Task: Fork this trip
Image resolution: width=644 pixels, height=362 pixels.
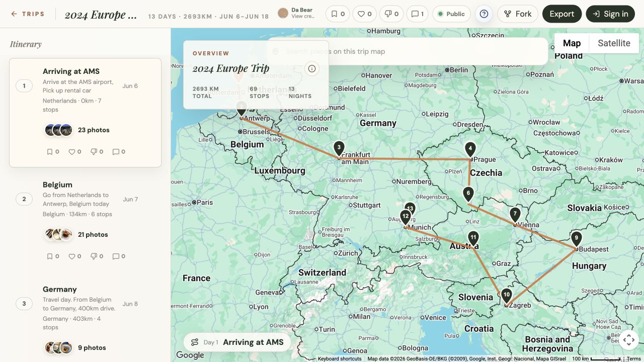Action: [x=518, y=14]
